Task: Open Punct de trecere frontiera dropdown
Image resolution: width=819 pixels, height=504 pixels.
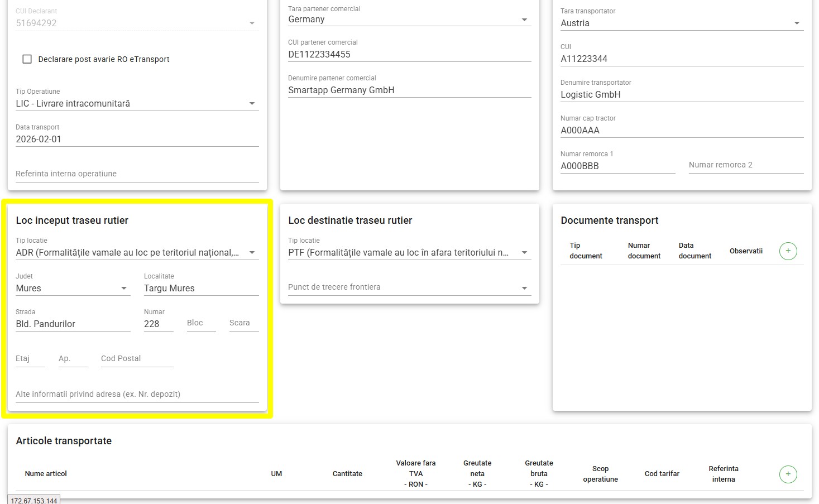Action: pos(409,287)
